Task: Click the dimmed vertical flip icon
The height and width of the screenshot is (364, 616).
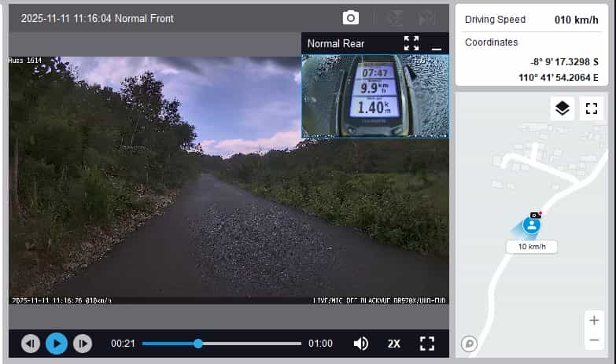Action: 398,17
